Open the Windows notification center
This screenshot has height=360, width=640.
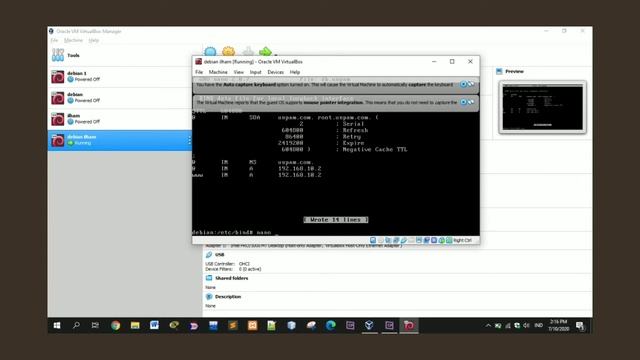point(580,326)
